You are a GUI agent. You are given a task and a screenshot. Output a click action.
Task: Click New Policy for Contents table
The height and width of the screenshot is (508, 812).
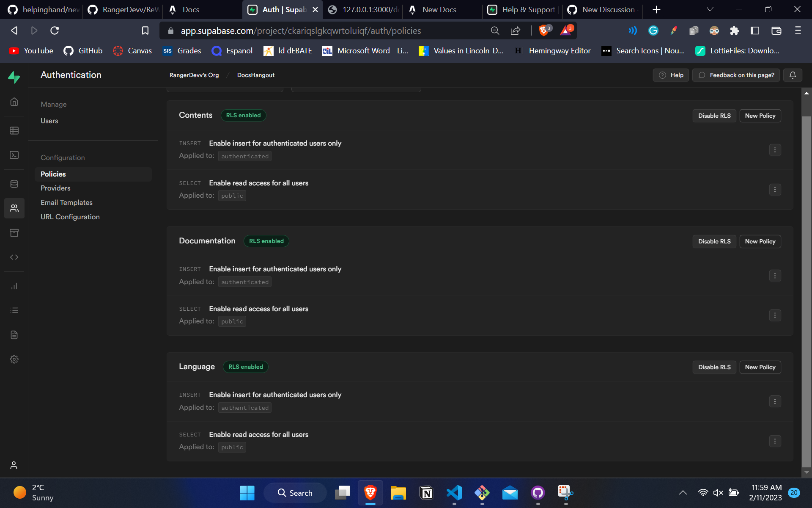[x=760, y=116]
